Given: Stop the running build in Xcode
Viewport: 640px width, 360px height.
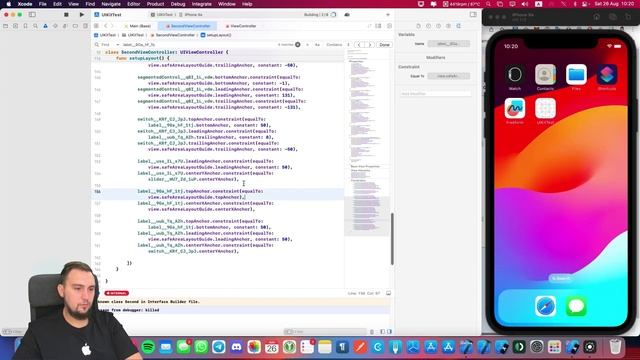Looking at the screenshot, I should tap(66, 15).
